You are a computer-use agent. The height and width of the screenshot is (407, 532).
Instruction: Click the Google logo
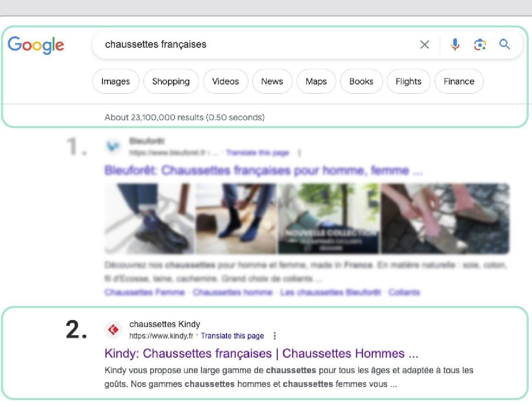[36, 45]
